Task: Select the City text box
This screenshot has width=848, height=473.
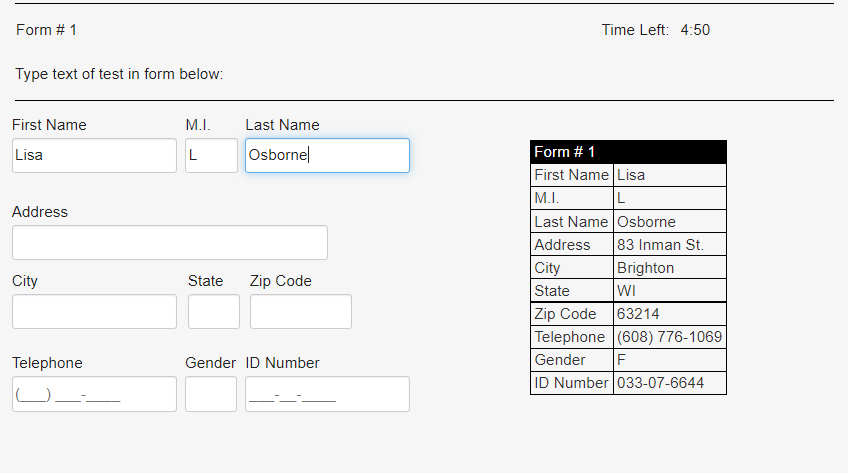Action: tap(94, 311)
